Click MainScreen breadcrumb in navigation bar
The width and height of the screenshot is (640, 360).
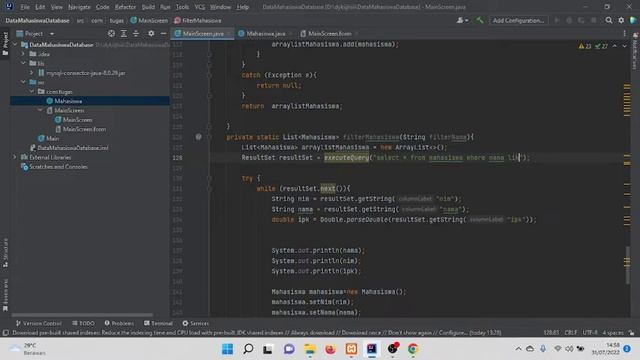click(x=149, y=20)
